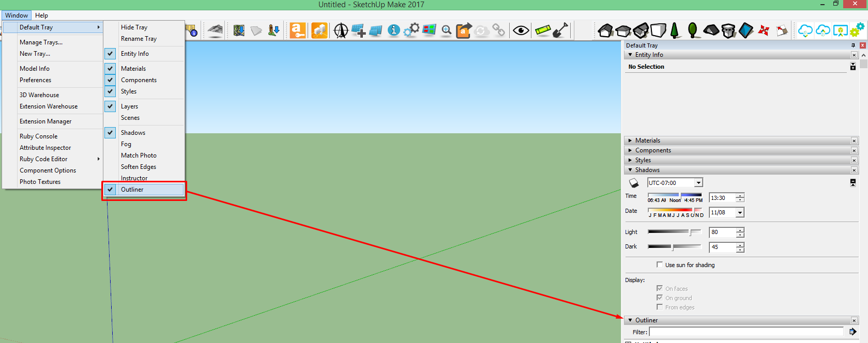Click the red four-arrows icon
Screen dimensions: 868x343
click(x=764, y=30)
